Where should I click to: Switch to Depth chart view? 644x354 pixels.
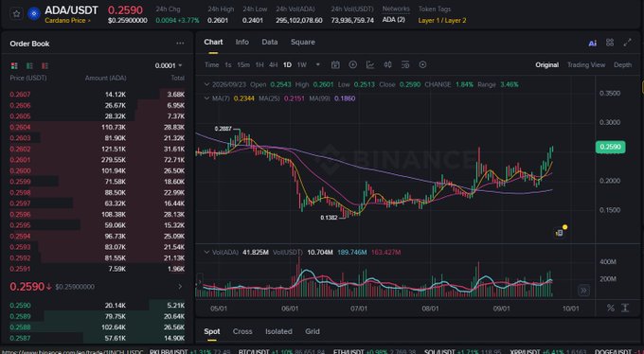pyautogui.click(x=622, y=65)
